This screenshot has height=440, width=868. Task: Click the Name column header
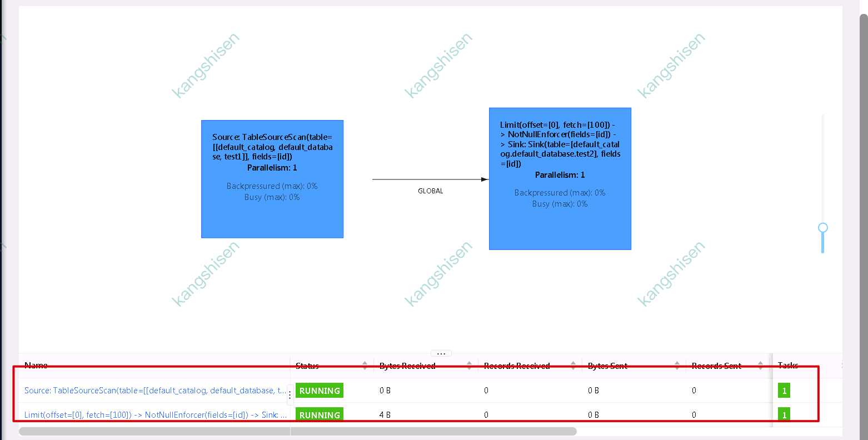pos(36,365)
